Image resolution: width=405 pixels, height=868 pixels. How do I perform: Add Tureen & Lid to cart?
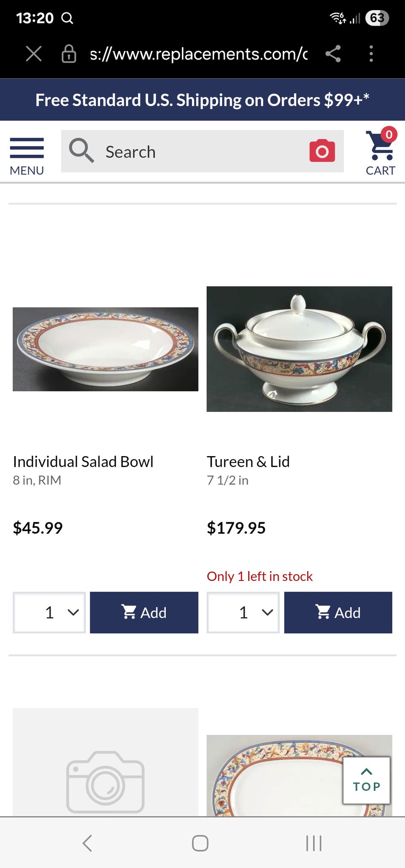(x=338, y=613)
